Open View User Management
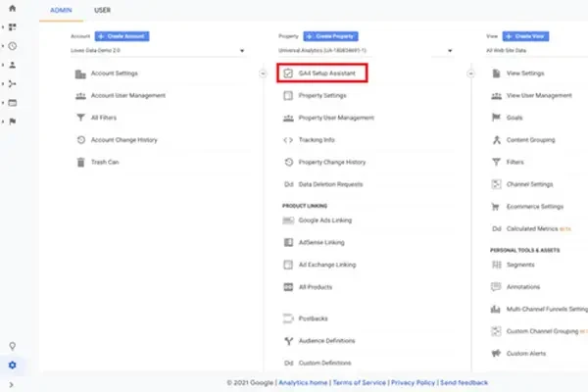This screenshot has width=588, height=392. coord(539,96)
